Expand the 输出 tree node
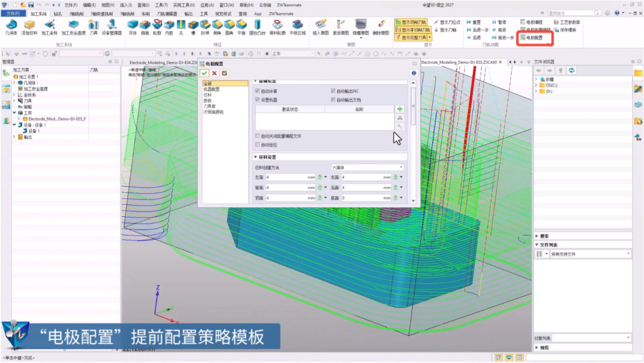This screenshot has height=363, width=644. pos(15,137)
